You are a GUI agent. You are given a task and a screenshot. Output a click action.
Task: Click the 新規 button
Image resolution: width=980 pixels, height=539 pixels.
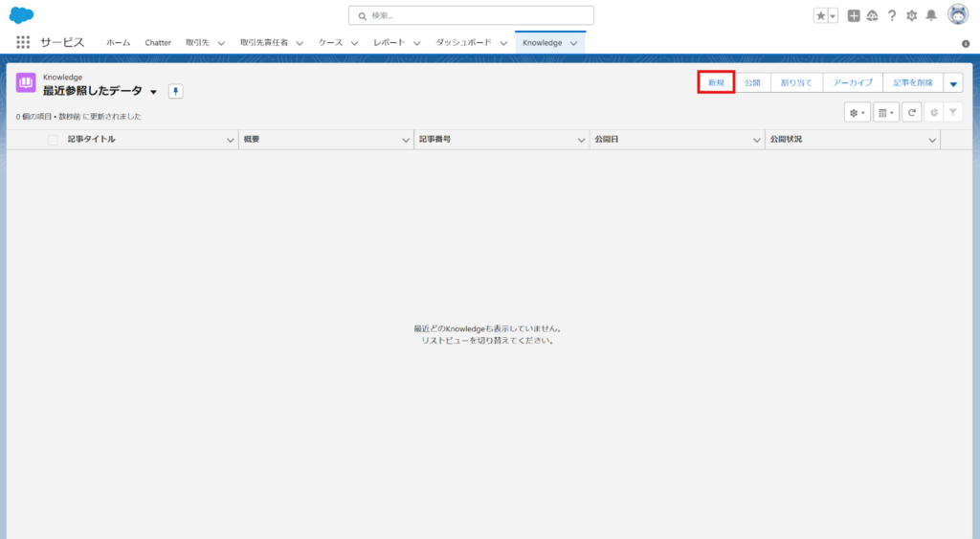pyautogui.click(x=716, y=83)
